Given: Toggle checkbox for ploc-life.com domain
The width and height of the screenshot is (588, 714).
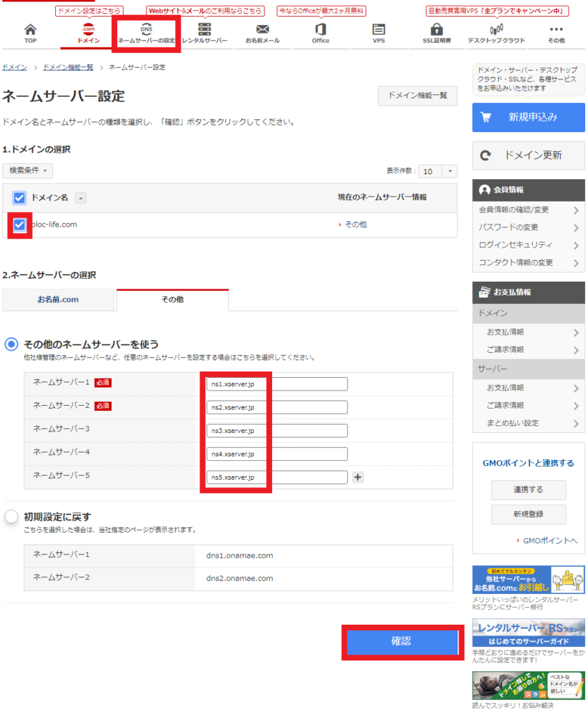Looking at the screenshot, I should (19, 225).
